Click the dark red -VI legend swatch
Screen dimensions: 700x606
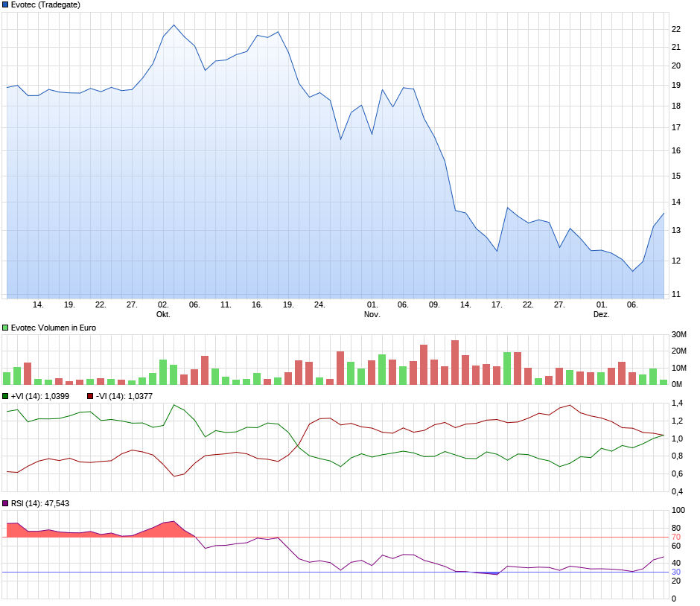pyautogui.click(x=90, y=396)
